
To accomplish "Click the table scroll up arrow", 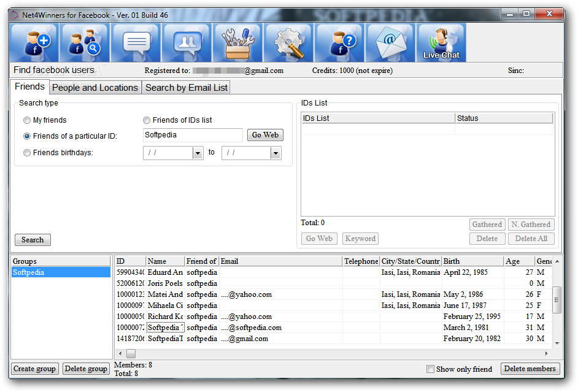I will click(557, 261).
